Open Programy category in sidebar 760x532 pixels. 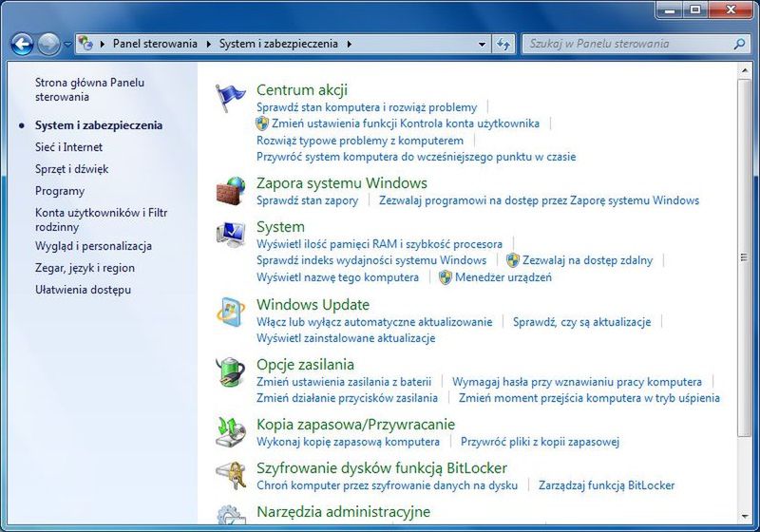60,191
